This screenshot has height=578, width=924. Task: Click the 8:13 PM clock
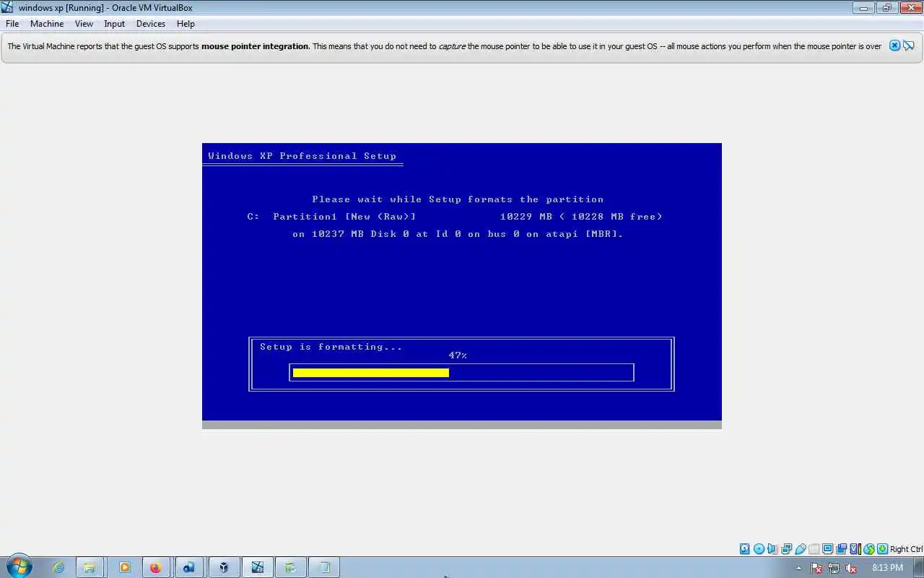coord(887,568)
